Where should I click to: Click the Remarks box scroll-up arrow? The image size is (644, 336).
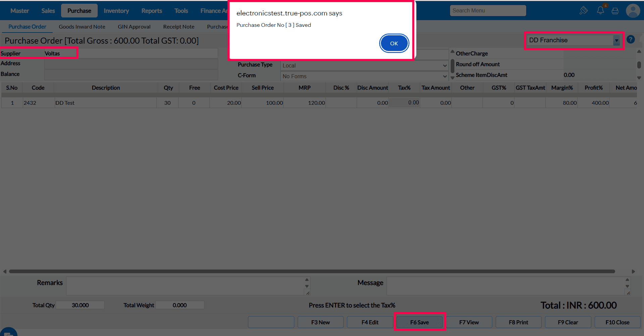pos(307,280)
